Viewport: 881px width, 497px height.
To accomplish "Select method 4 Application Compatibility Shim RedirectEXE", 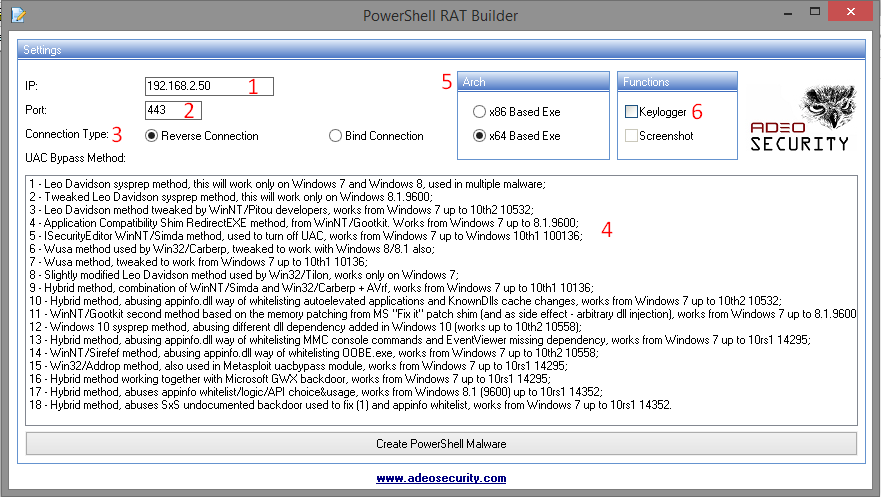I will [304, 223].
